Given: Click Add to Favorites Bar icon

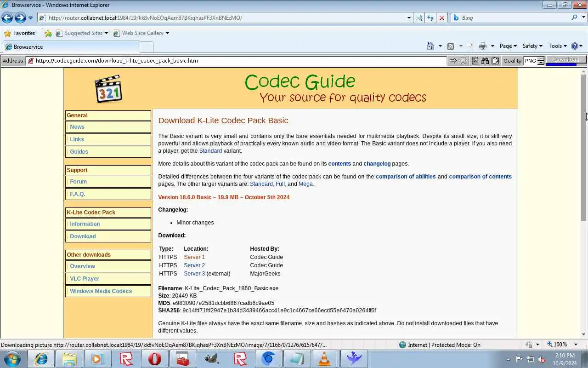Looking at the screenshot, I should (48, 33).
